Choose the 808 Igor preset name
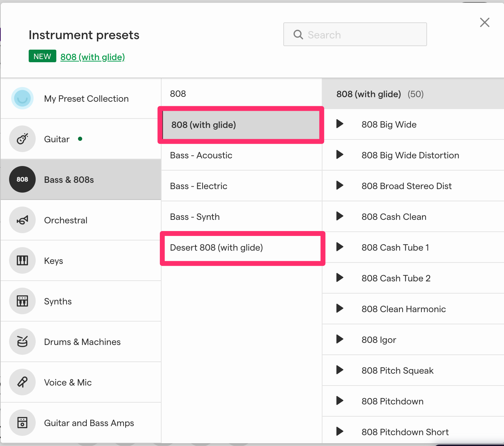 (x=379, y=340)
